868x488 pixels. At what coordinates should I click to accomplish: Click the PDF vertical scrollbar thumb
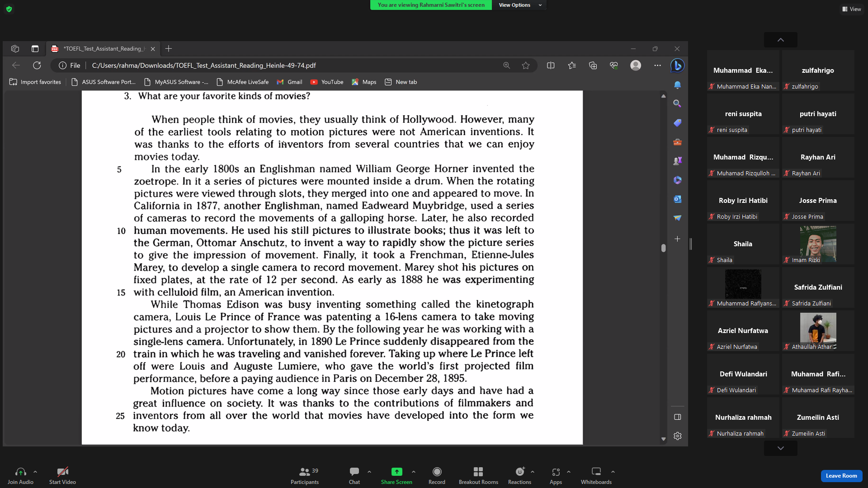663,248
